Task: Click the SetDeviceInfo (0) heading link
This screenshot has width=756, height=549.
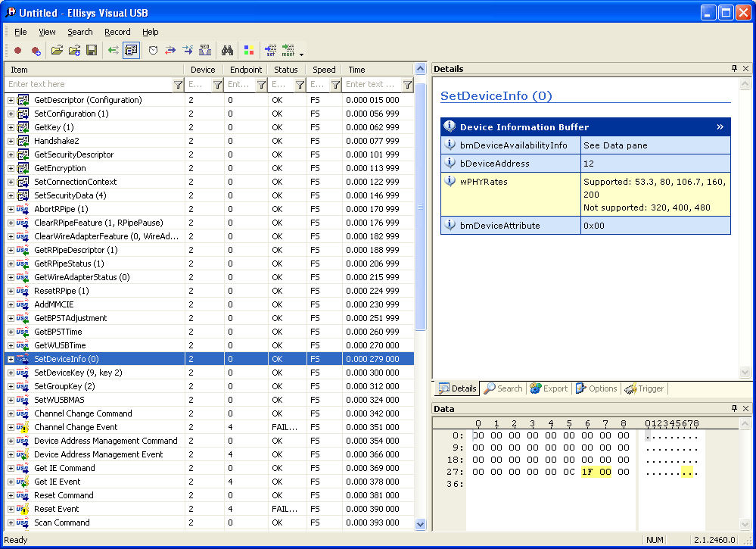Action: [496, 95]
